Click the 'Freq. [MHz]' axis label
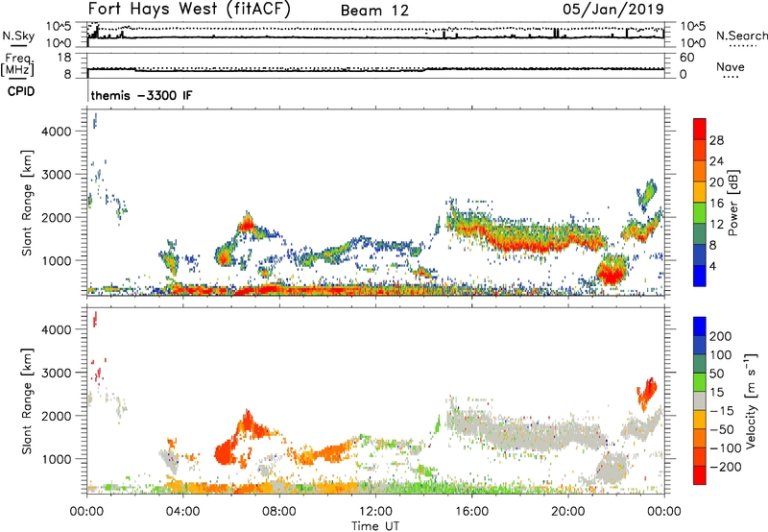This screenshot has height=532, width=768. point(17,64)
